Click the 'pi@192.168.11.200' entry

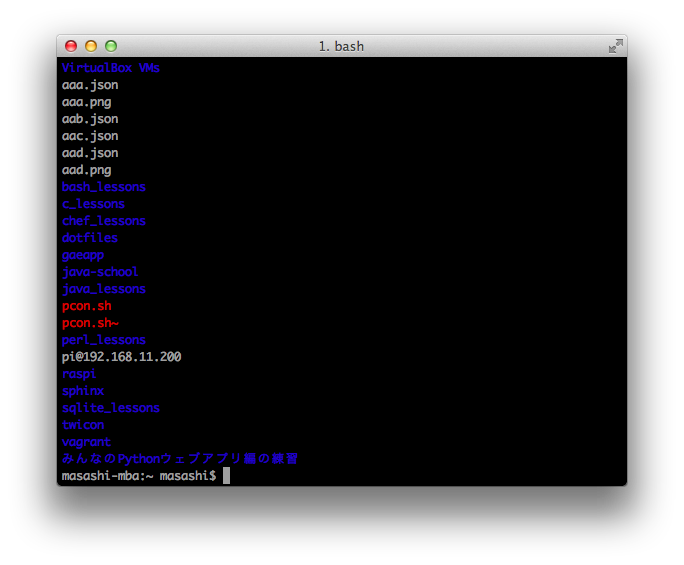coord(121,357)
